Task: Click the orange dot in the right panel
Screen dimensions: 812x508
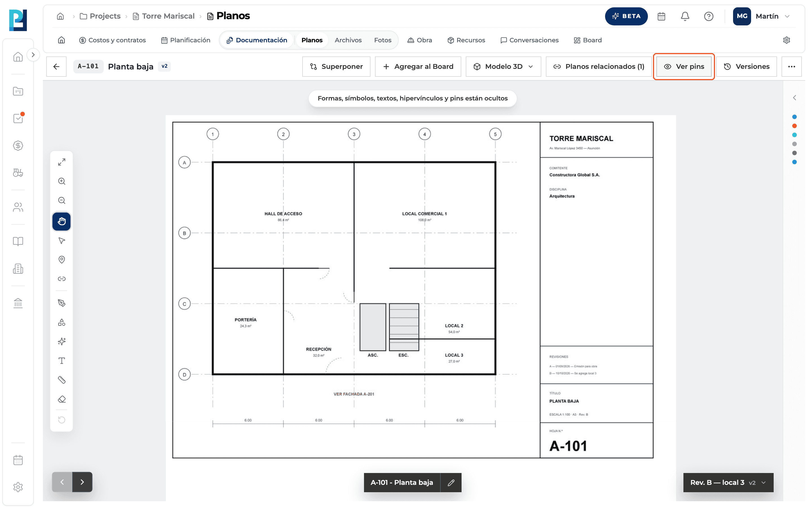Action: tap(794, 126)
